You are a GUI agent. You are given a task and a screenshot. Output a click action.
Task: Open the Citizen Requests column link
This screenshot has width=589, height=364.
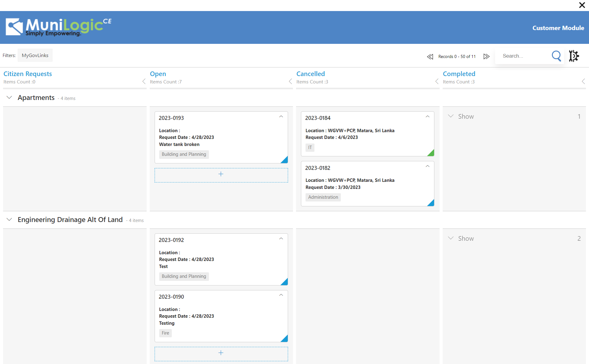pos(28,74)
